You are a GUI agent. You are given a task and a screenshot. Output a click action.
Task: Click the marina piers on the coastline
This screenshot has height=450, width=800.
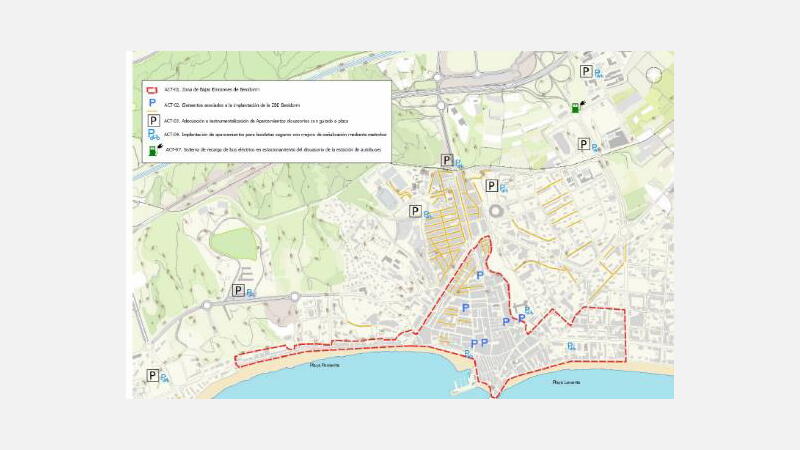(463, 384)
